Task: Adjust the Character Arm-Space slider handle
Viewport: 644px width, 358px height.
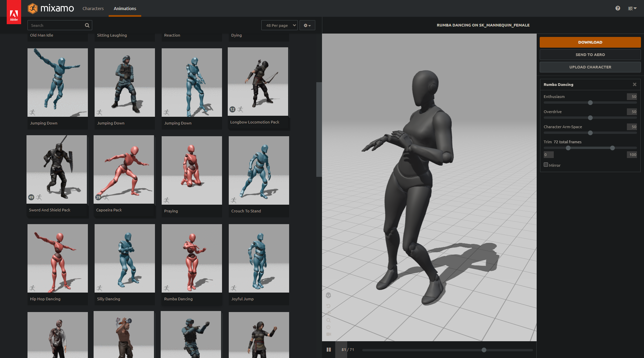Action: click(590, 133)
